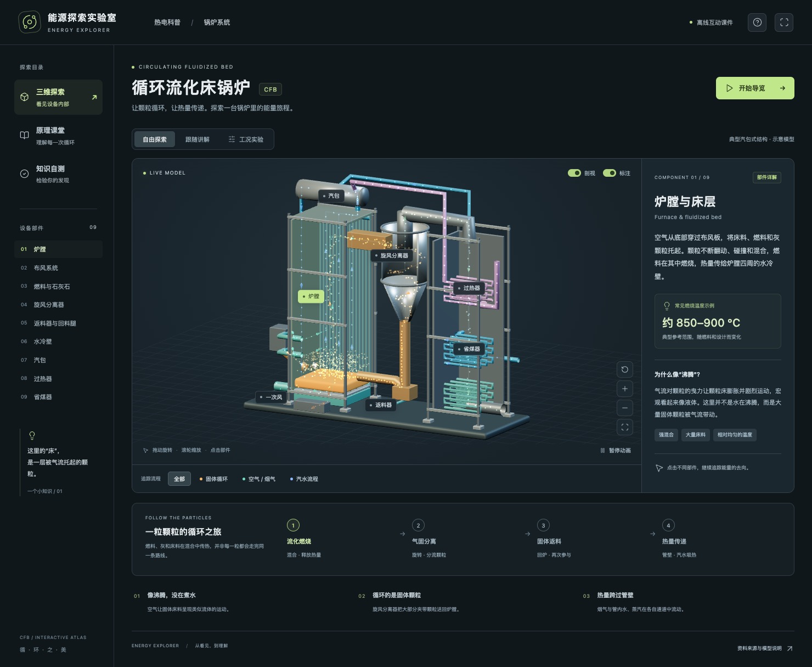The width and height of the screenshot is (812, 667).
Task: Select 布风系统 in the component list
Action: (x=58, y=268)
